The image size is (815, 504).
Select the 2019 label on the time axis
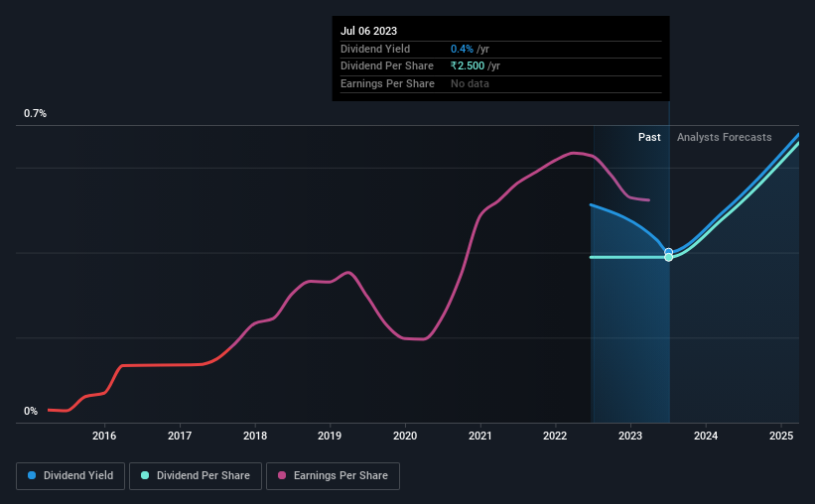pos(330,436)
